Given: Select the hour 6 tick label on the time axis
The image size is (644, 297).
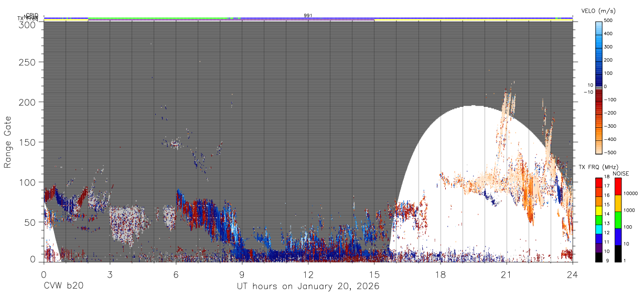Looking at the screenshot, I should [x=176, y=274].
